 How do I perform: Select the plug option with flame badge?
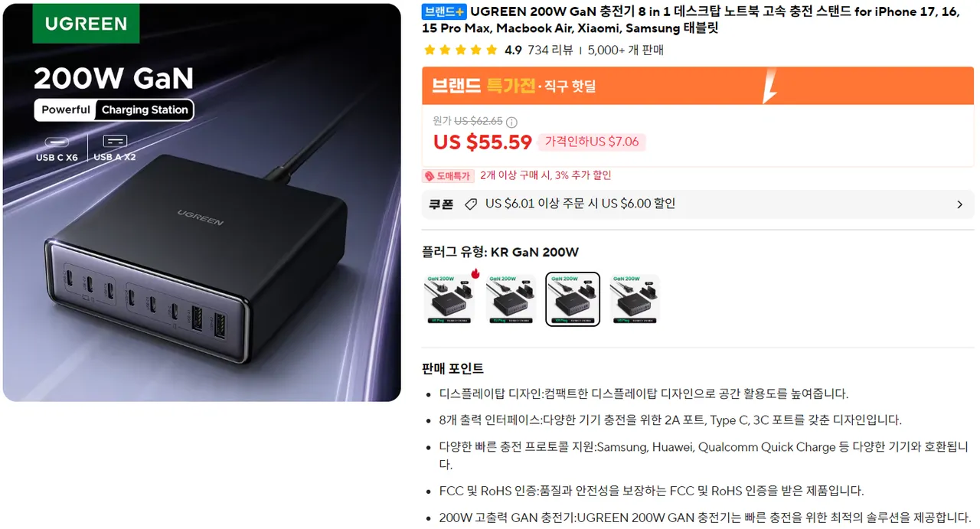coord(449,299)
